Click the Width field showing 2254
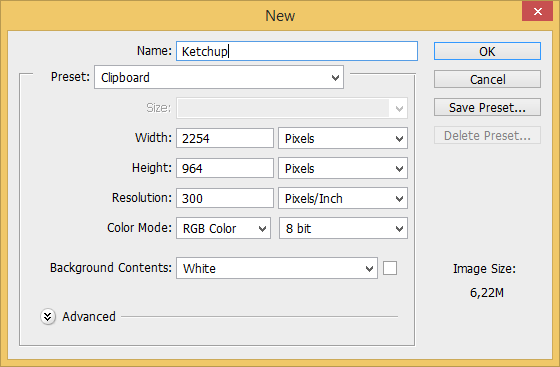Screen dimensions: 560x367 click(x=225, y=138)
